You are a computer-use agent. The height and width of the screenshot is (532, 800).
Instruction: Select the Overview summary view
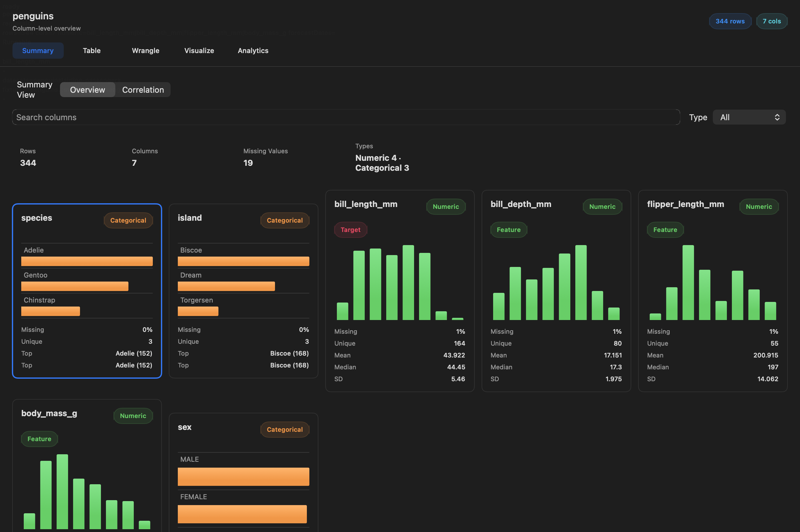(x=87, y=90)
